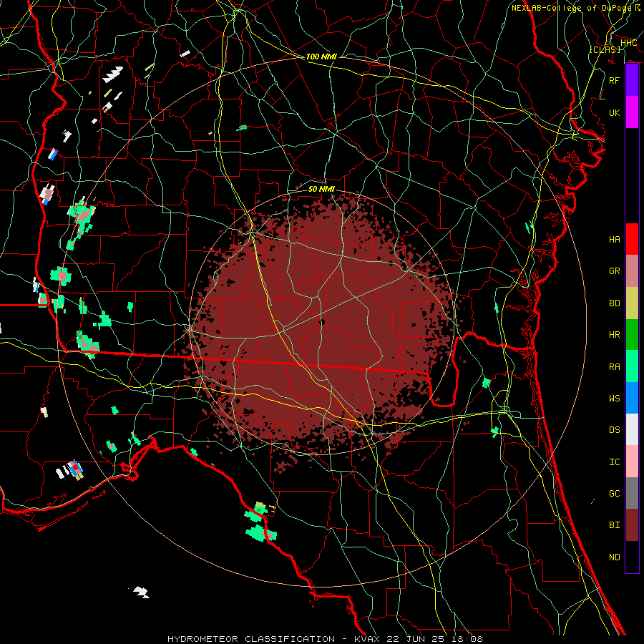Click the [CLAS] units label

point(605,49)
